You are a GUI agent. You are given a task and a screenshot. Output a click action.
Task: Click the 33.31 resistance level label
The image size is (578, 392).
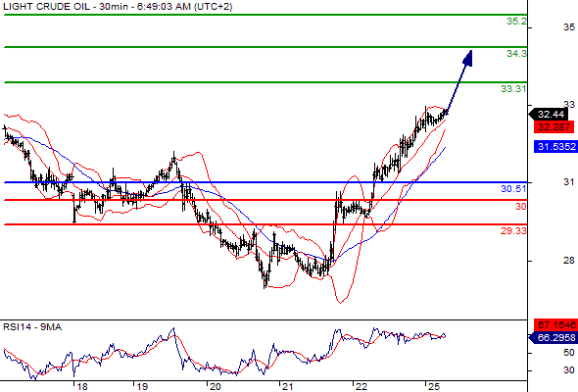point(513,89)
